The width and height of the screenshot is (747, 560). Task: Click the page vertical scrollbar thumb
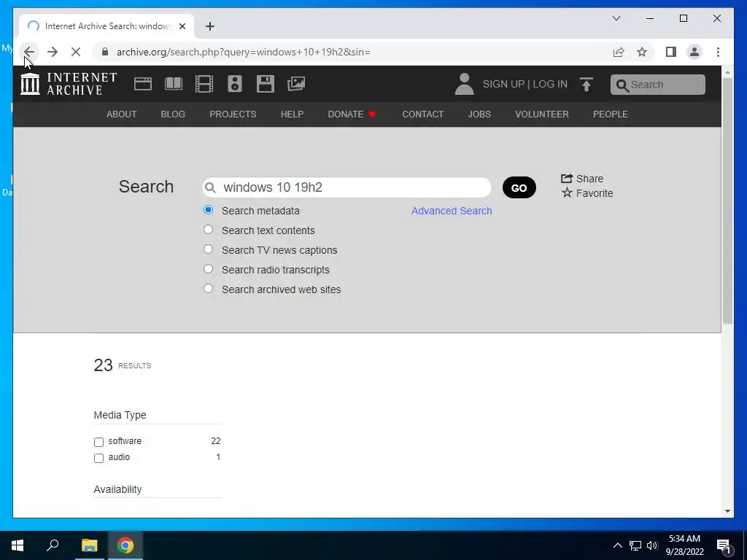coord(727,200)
